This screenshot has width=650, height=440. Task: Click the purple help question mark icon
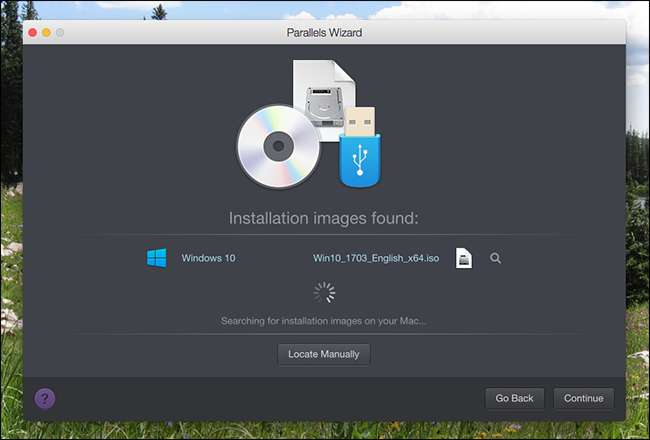tap(45, 399)
